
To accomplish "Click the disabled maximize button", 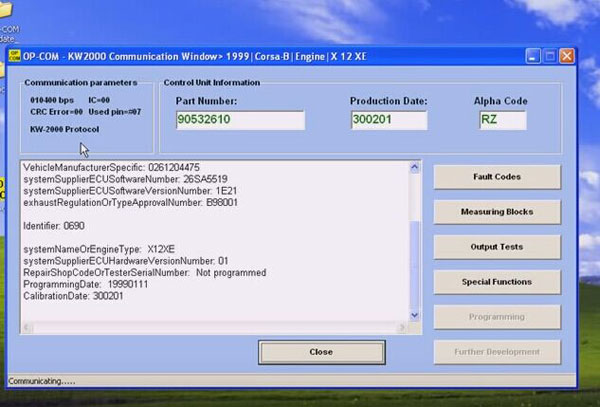I will point(550,56).
